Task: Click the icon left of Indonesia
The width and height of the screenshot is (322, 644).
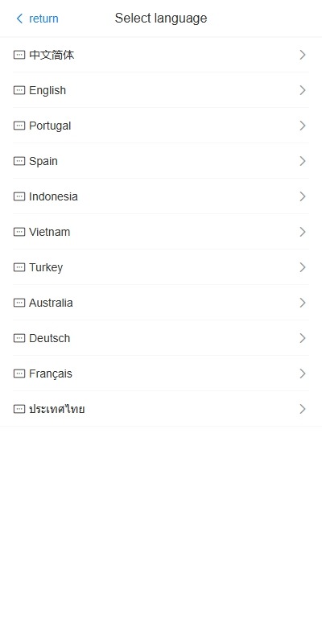Action: tap(19, 196)
